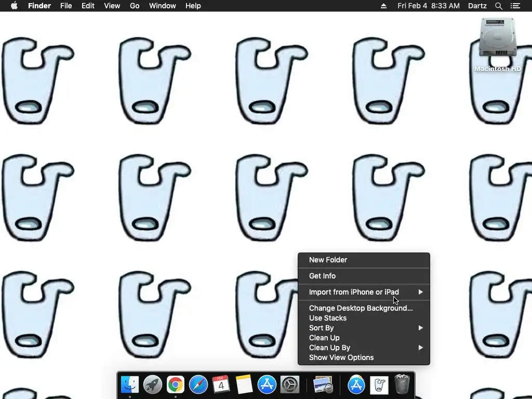Open the View menu
Image resolution: width=532 pixels, height=399 pixels.
click(112, 6)
